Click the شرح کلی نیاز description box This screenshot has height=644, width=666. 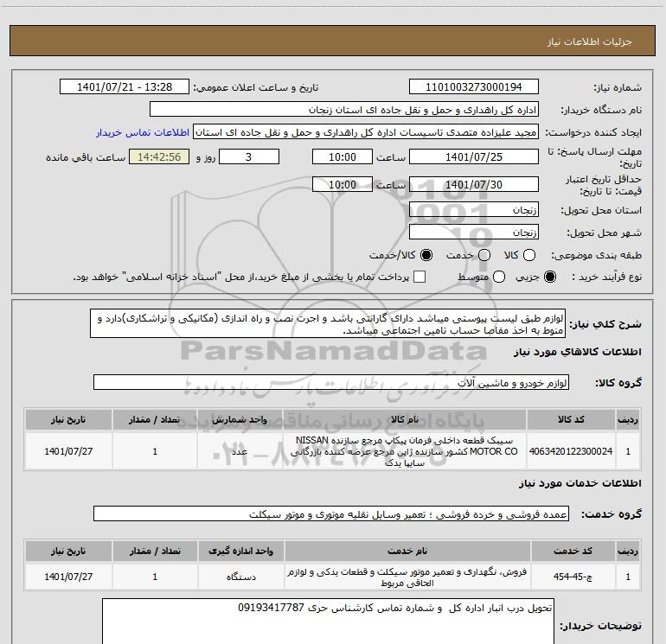(328, 323)
